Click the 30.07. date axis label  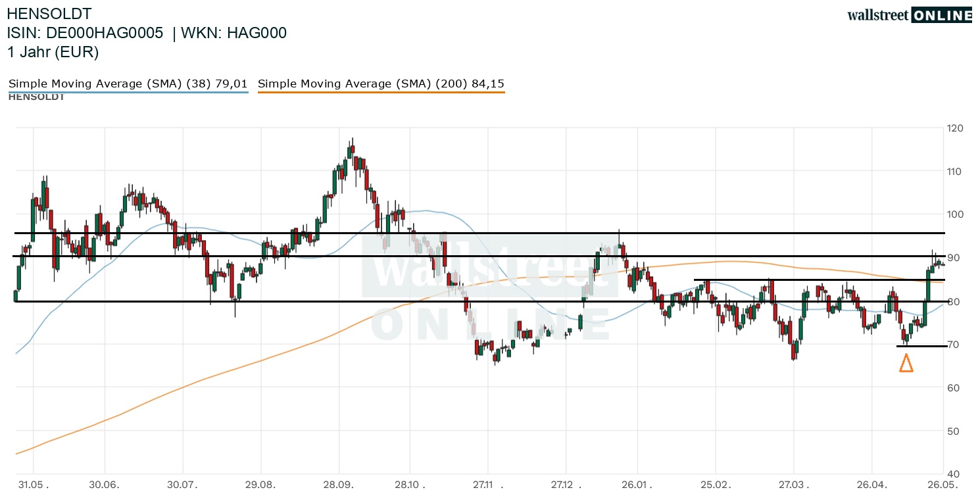point(184,483)
